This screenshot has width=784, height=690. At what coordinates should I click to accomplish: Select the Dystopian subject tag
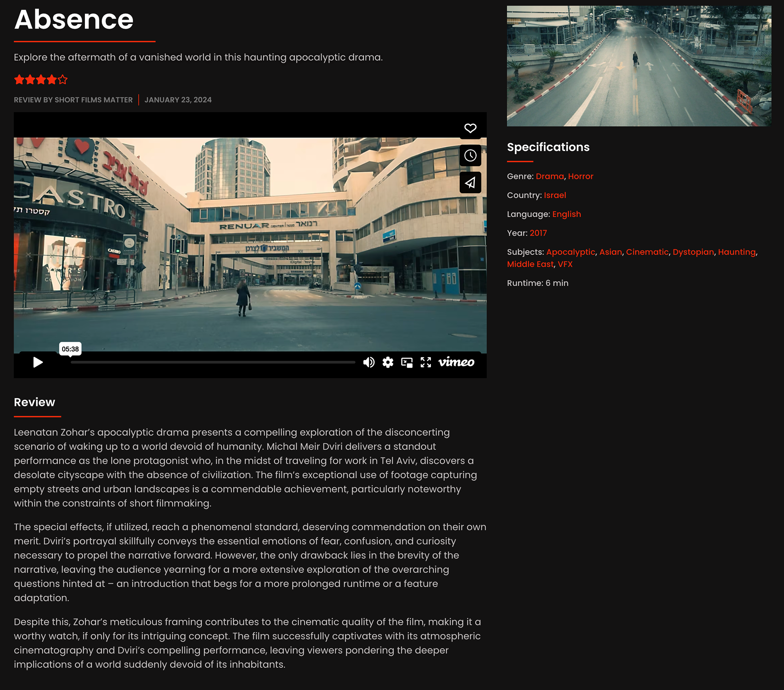(693, 252)
